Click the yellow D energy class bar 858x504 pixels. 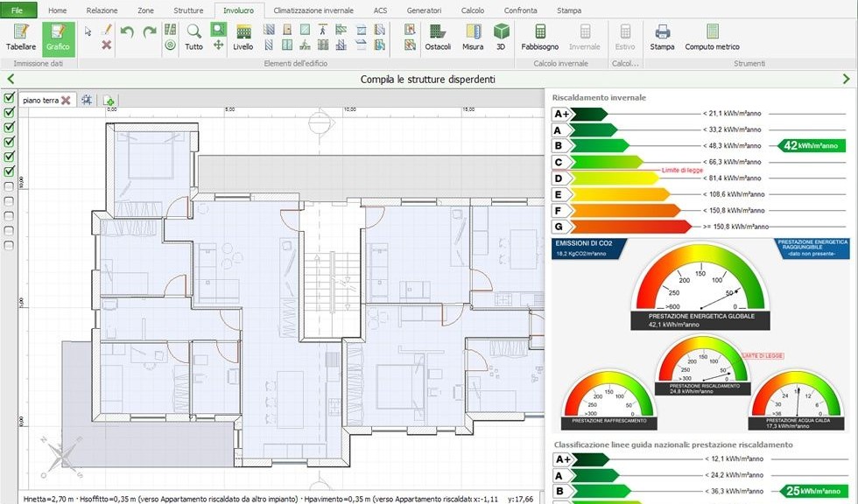606,178
